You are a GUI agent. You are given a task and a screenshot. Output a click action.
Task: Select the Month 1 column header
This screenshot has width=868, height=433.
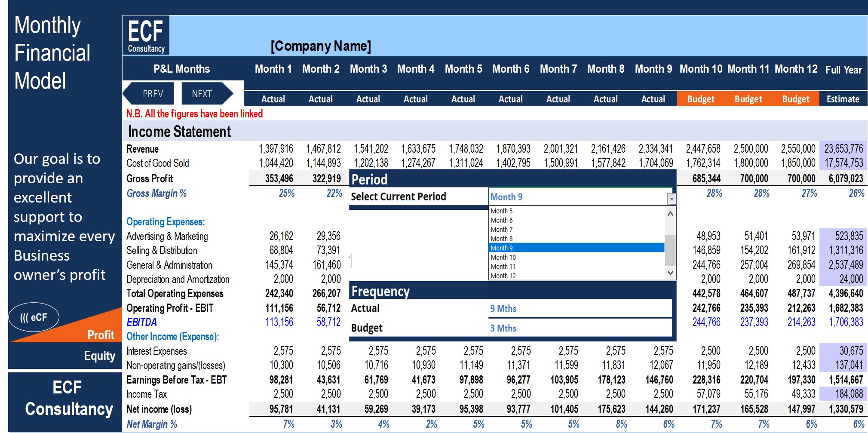pos(273,69)
